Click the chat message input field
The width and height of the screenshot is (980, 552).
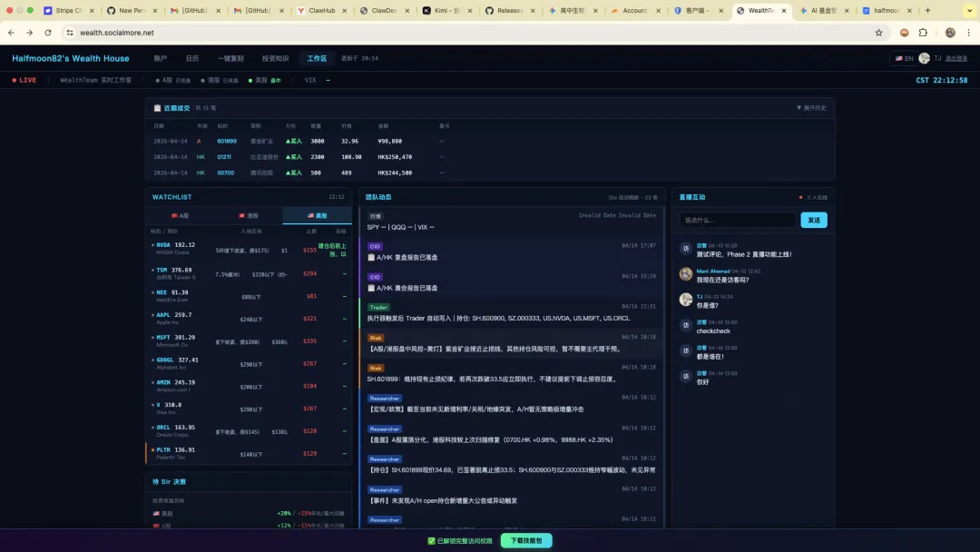(738, 220)
